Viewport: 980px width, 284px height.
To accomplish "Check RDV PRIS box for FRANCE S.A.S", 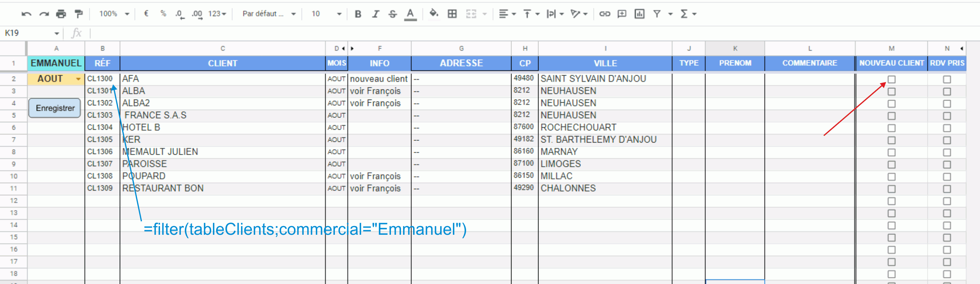I will click(947, 116).
